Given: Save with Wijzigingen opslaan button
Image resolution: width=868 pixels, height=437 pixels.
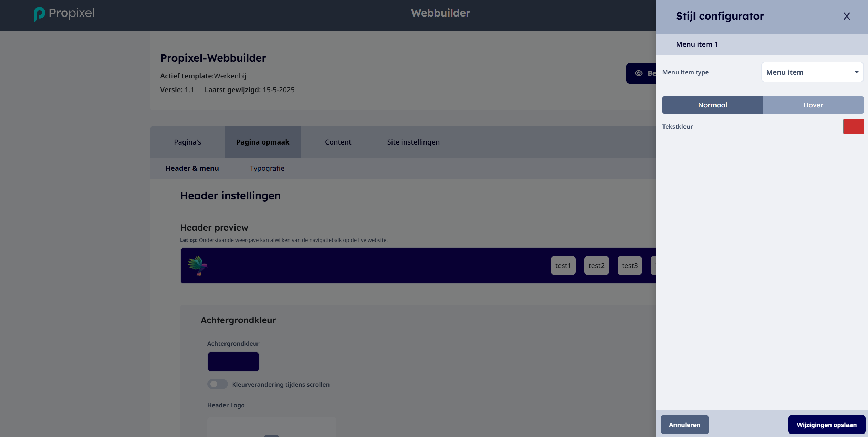Looking at the screenshot, I should [827, 425].
